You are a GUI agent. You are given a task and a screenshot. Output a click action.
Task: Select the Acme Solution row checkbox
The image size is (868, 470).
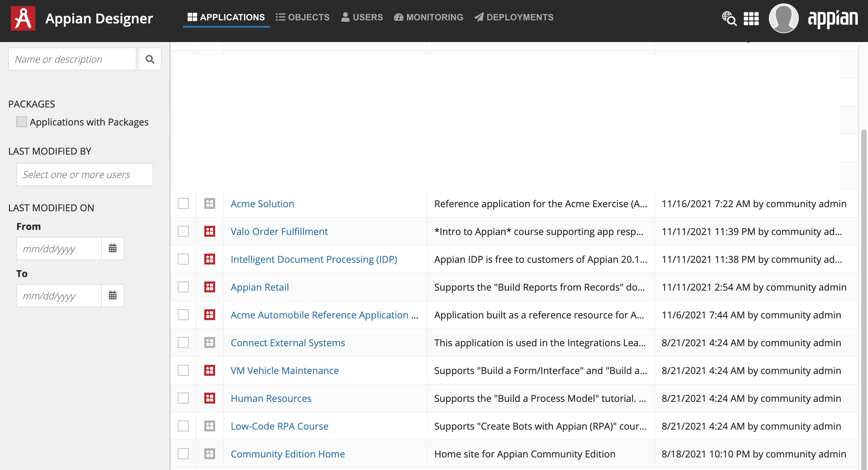183,203
